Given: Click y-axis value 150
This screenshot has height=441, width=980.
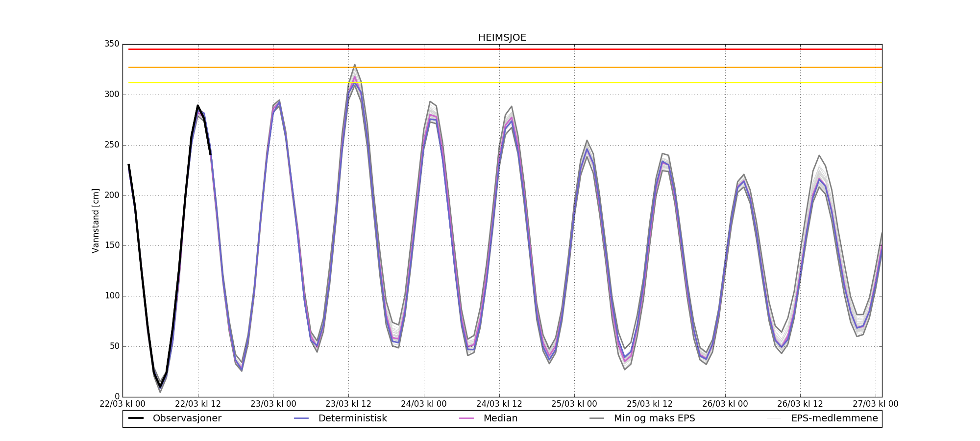Looking at the screenshot, I should click(x=112, y=245).
